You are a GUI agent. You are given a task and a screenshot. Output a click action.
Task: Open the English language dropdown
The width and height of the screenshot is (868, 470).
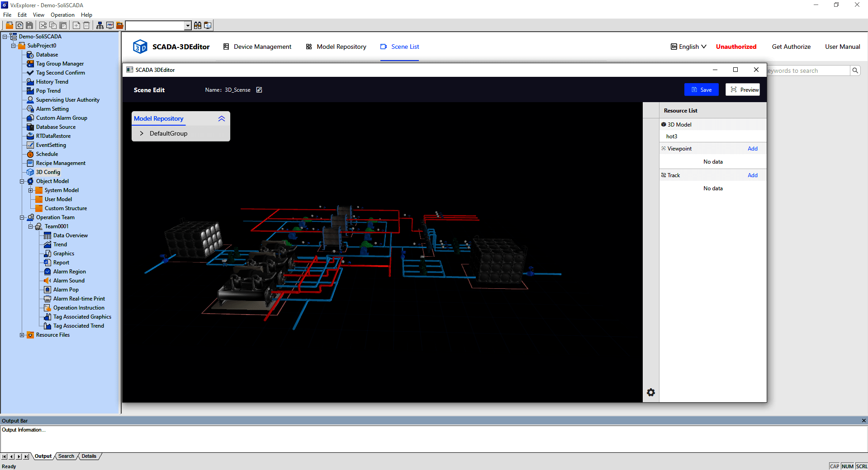[x=688, y=47]
